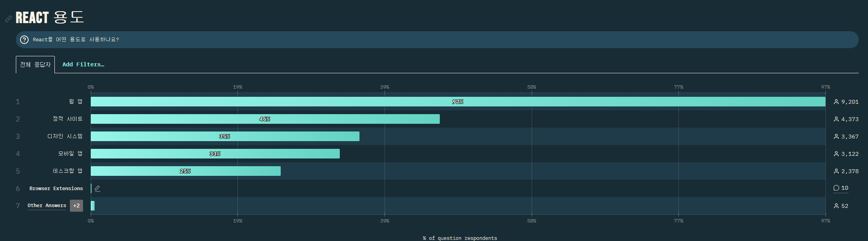Viewport: 868px width, 241px height.
Task: Click the 정적 사이트 row label
Action: tap(68, 119)
